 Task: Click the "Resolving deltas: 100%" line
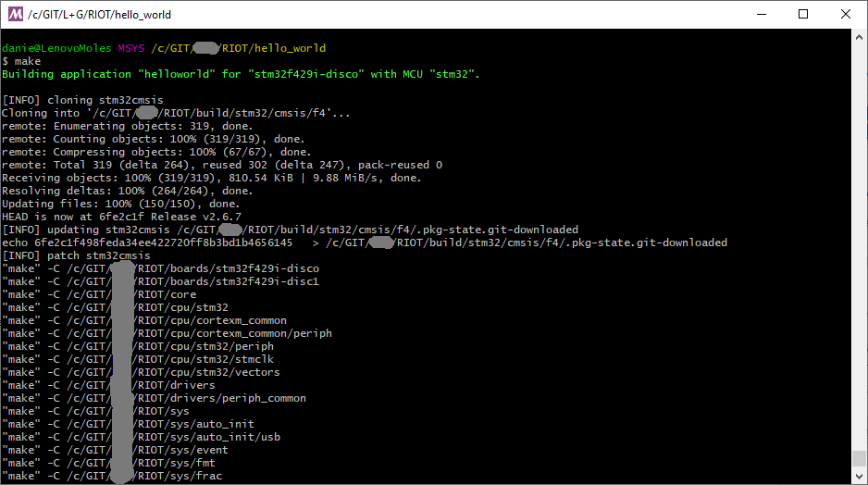pos(127,191)
